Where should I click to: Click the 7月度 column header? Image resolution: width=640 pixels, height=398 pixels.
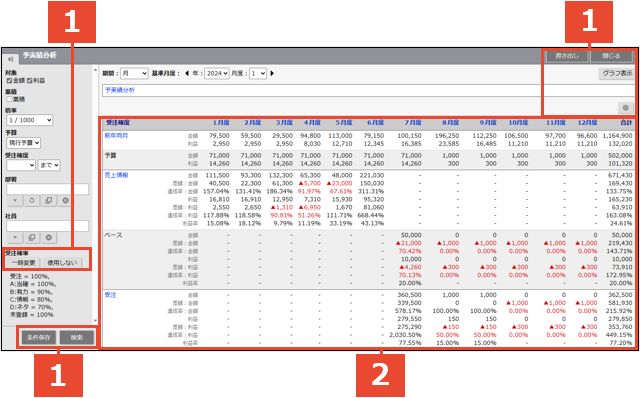pos(413,122)
